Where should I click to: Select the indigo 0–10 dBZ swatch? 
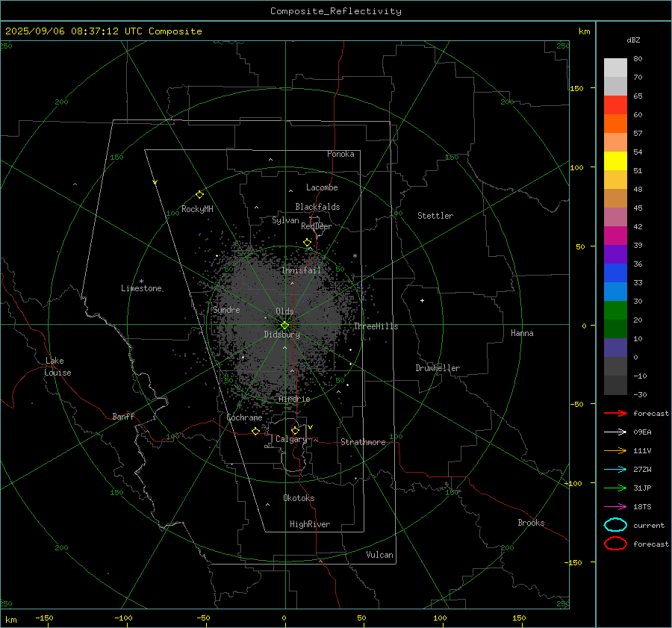click(x=615, y=348)
